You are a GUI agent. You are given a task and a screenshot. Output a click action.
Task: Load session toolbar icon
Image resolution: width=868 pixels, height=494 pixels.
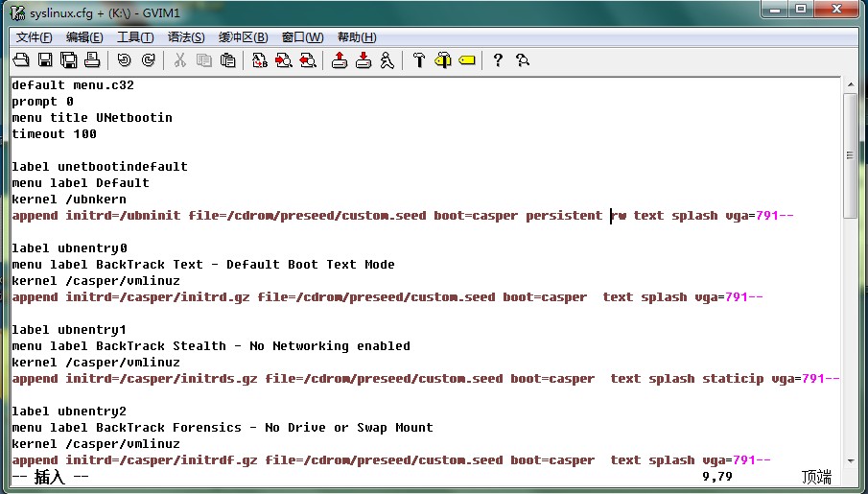340,59
